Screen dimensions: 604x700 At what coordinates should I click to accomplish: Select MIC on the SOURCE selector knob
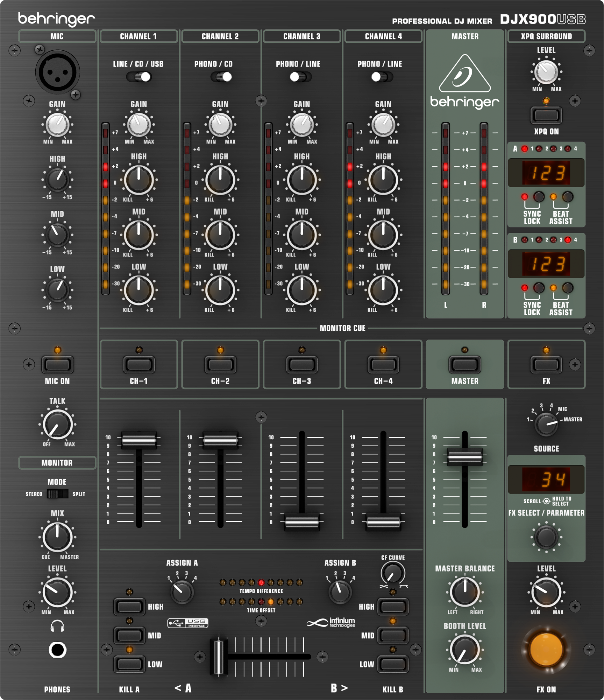click(546, 424)
